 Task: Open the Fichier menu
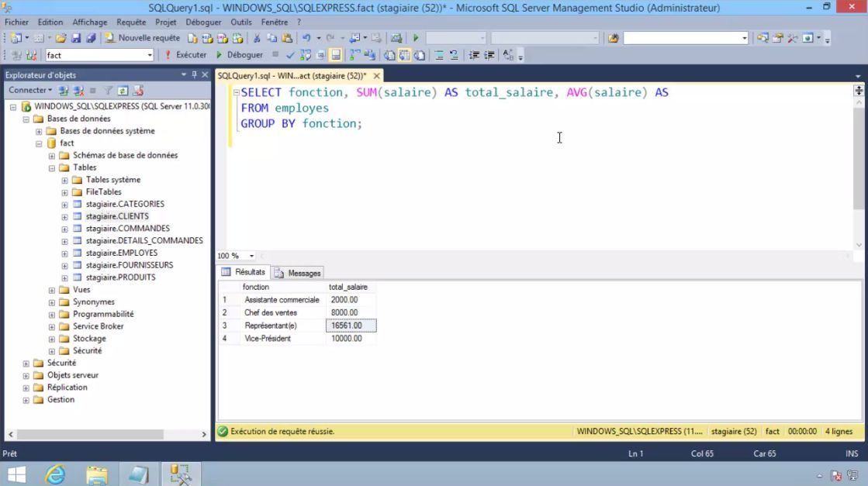[x=16, y=22]
